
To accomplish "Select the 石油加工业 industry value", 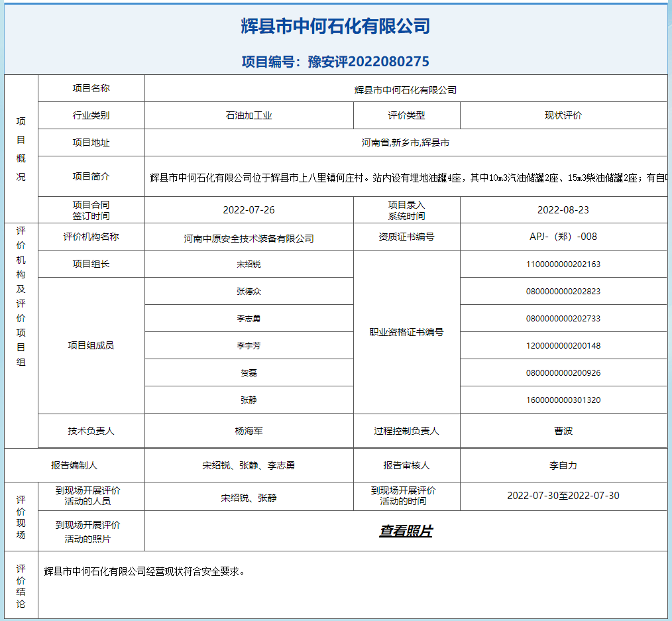I will 249,115.
